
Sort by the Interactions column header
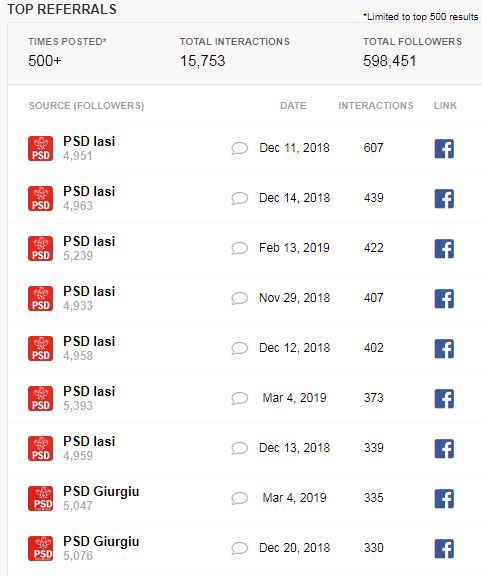point(376,106)
